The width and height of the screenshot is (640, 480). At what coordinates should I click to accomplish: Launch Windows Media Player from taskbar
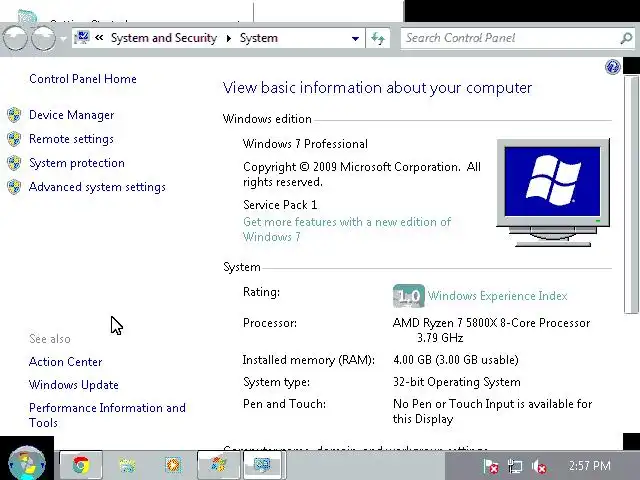173,465
